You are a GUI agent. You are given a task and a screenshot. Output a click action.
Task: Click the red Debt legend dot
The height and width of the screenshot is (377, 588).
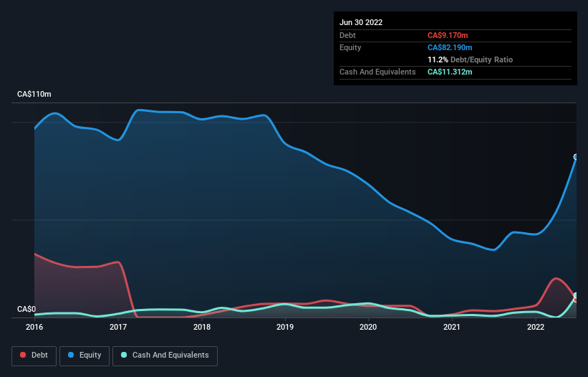[23, 355]
